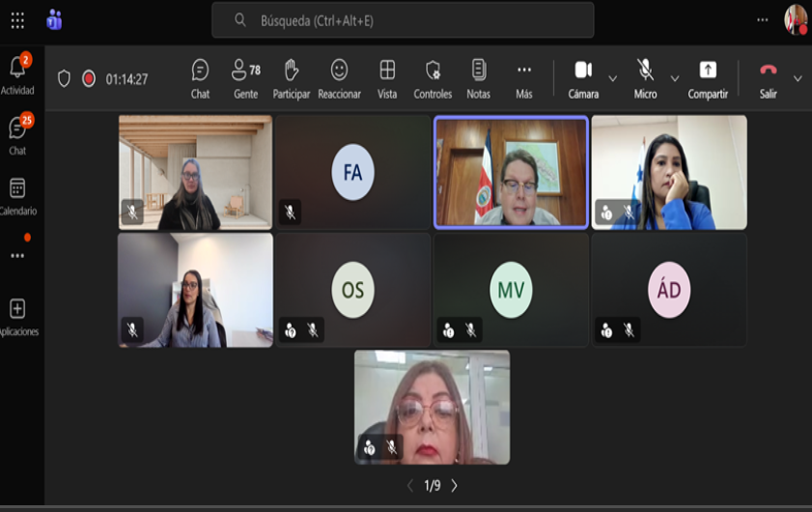Click the Búsqueda search field

tap(403, 20)
